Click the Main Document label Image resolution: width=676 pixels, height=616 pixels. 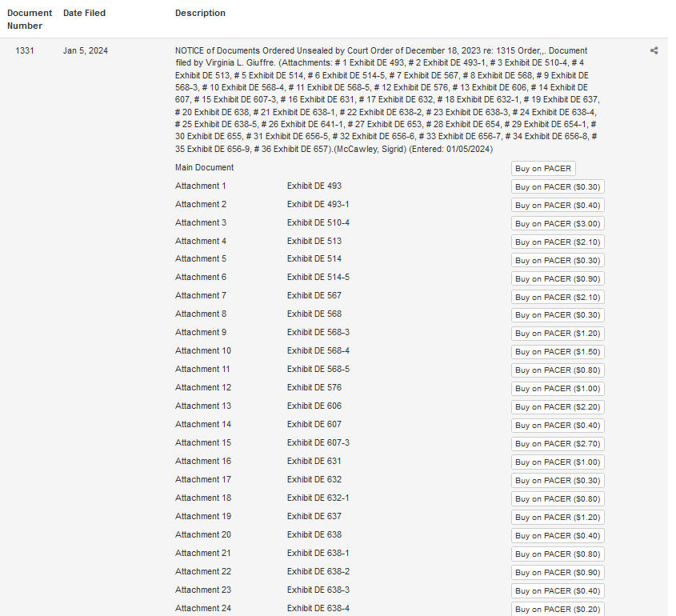[x=204, y=167]
